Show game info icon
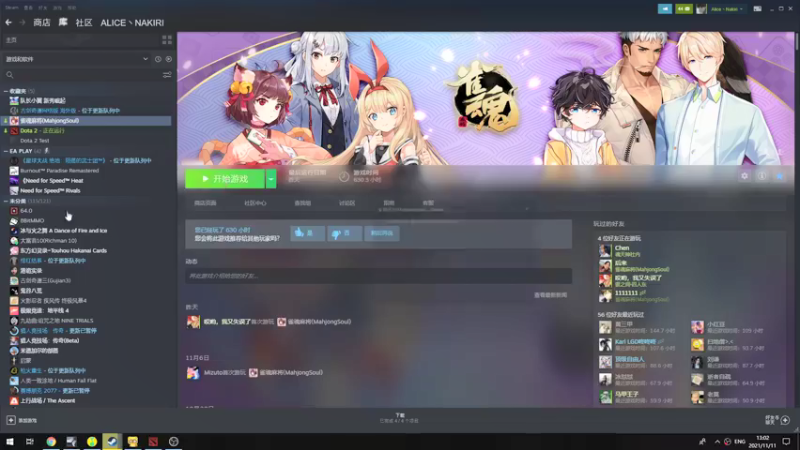The image size is (800, 450). coord(762,176)
